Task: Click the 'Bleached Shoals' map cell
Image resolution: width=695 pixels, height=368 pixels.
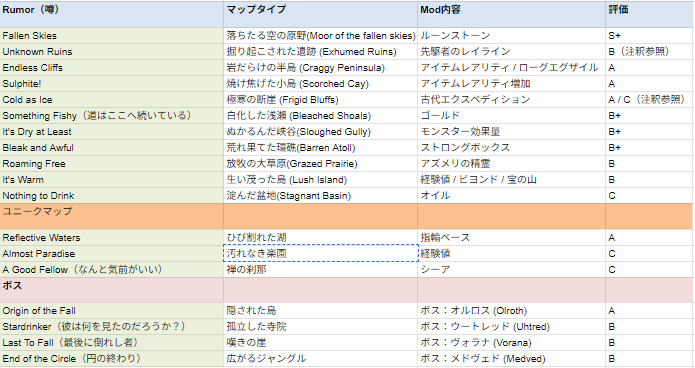Action: coord(320,116)
